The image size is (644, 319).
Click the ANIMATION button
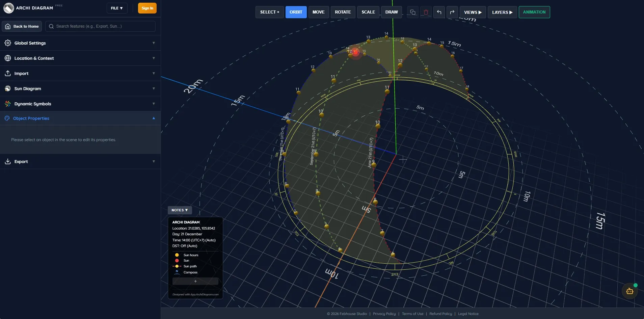tap(534, 12)
